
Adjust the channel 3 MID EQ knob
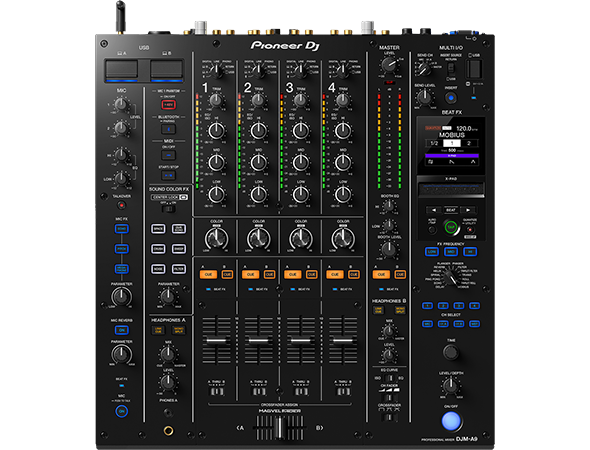(x=301, y=162)
